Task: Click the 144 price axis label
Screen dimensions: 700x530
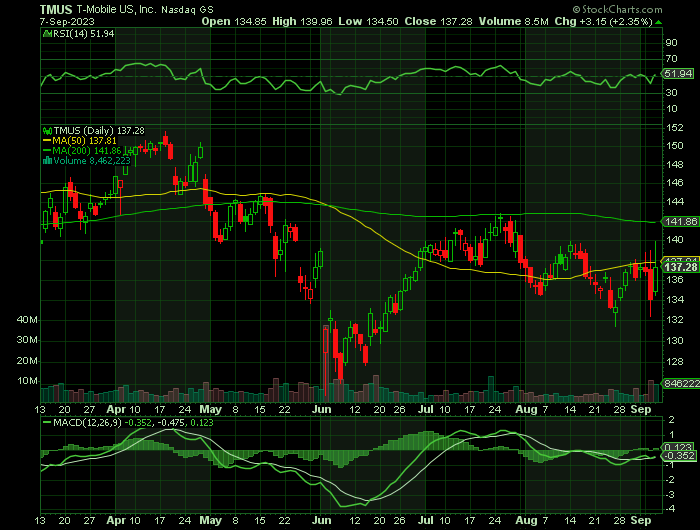Action: pos(675,202)
